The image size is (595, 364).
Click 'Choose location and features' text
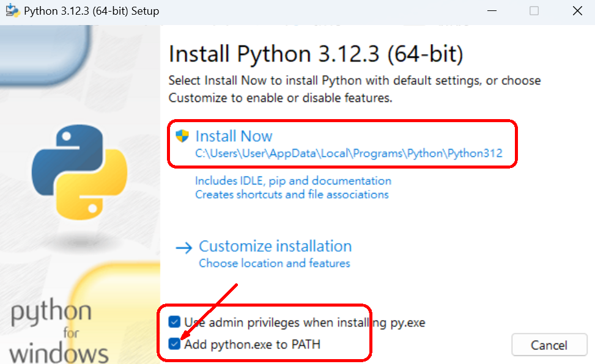275,263
